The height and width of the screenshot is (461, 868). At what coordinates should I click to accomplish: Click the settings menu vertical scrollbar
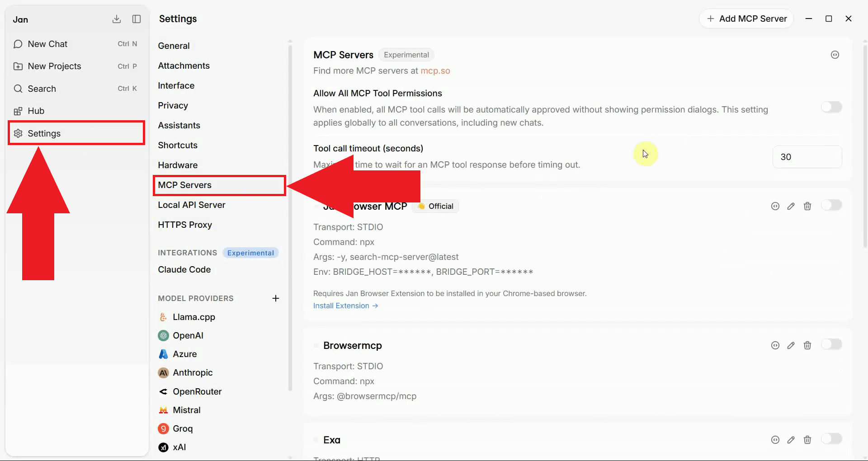[290, 217]
